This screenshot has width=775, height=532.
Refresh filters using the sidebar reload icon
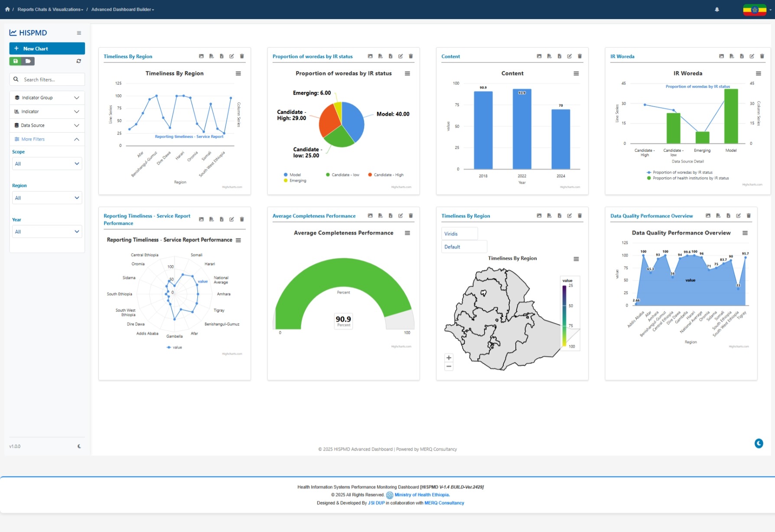click(78, 61)
